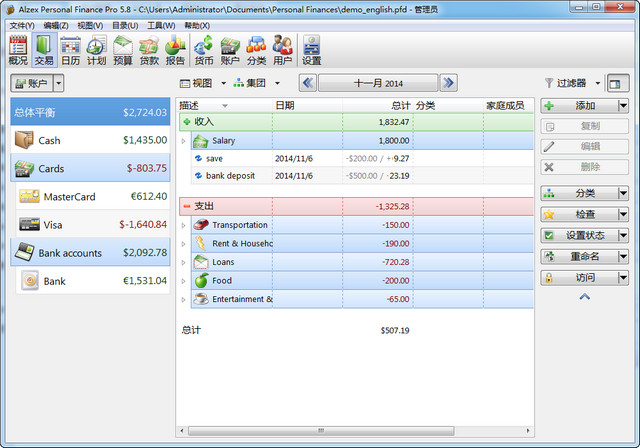Open the 用户 users toolbar icon
640x448 pixels.
tap(282, 50)
